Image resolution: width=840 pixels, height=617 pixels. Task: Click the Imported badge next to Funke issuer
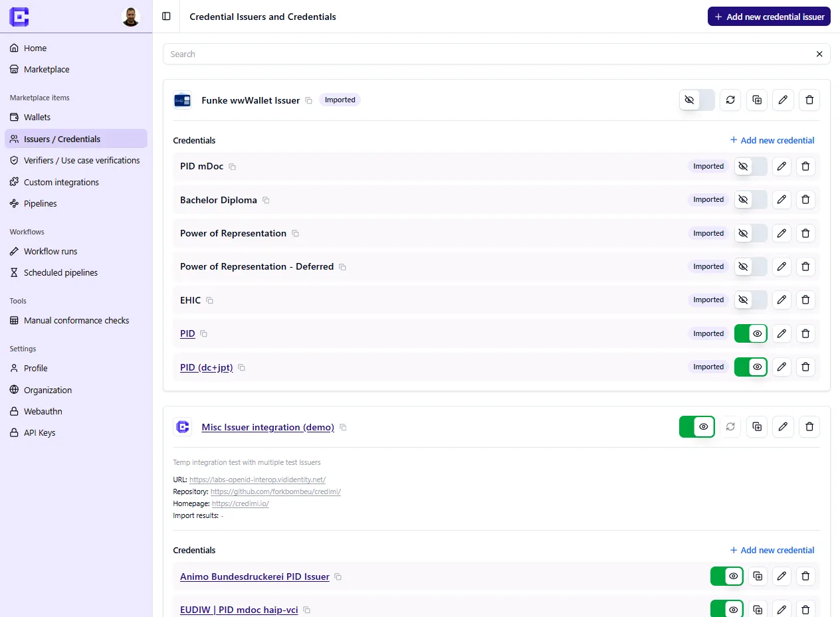click(340, 100)
